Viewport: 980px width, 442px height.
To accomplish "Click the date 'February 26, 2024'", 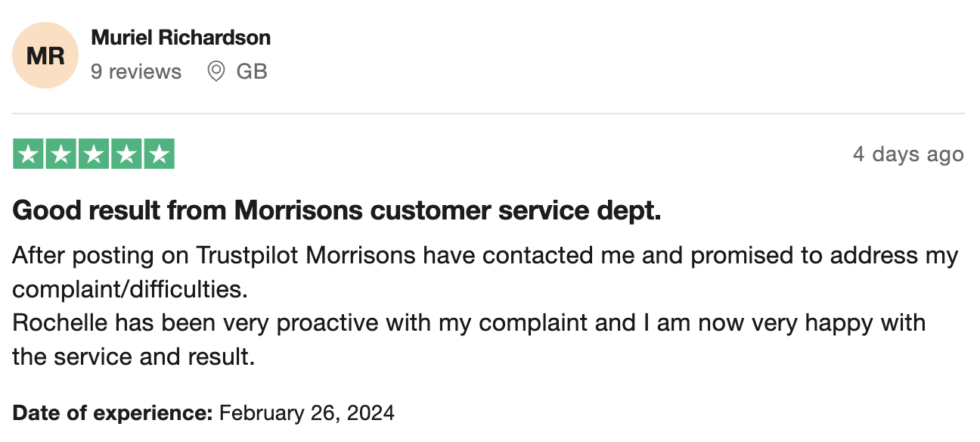I will (x=306, y=413).
